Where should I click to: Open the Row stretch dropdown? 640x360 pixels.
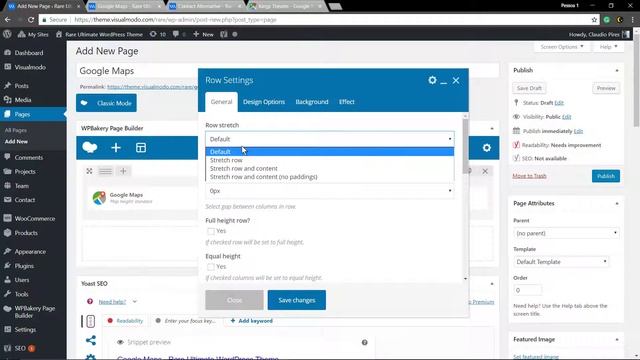point(330,139)
